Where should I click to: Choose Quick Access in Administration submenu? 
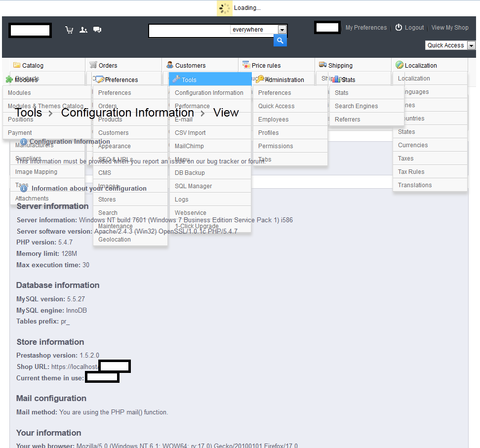tap(290, 106)
